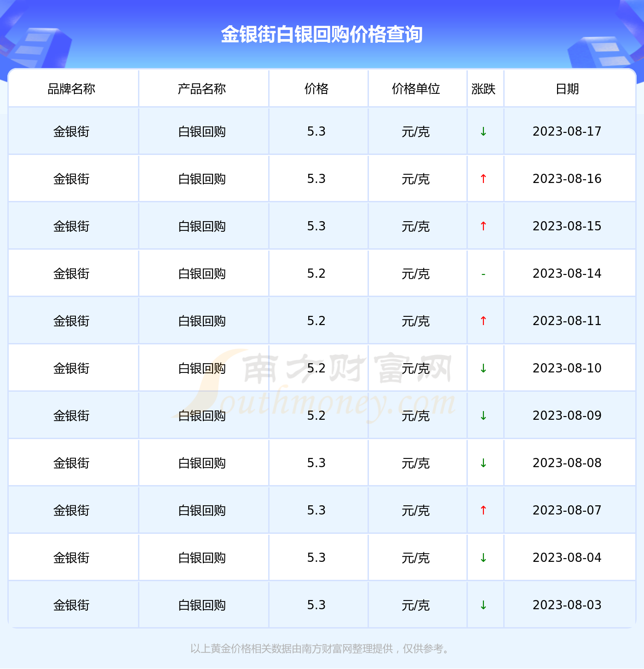Click 元/克 unit in the 2023-08-03 row

pyautogui.click(x=416, y=606)
